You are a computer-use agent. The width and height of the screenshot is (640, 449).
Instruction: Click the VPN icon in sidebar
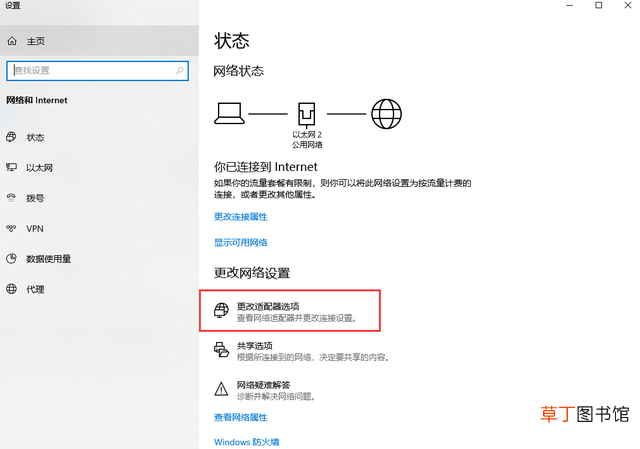[x=11, y=228]
